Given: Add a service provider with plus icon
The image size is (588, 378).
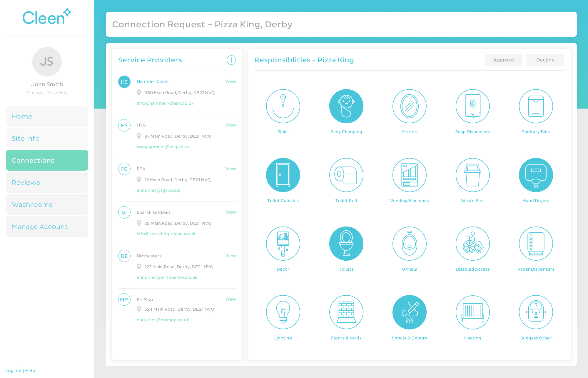Looking at the screenshot, I should pyautogui.click(x=231, y=60).
